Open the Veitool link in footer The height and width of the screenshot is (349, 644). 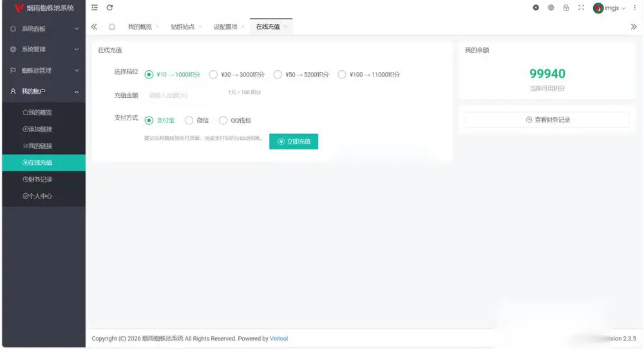coord(279,339)
